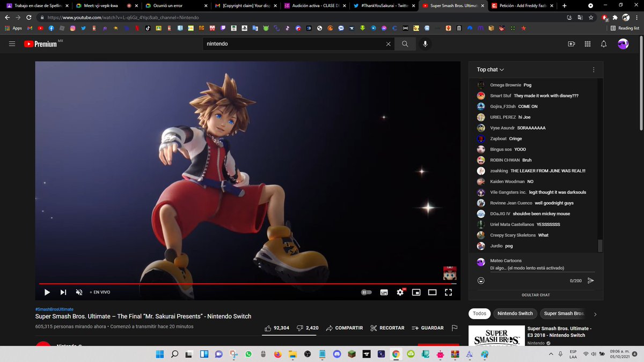This screenshot has height=362, width=644.
Task: Show more filter chips with right arrow
Action: pos(595,314)
